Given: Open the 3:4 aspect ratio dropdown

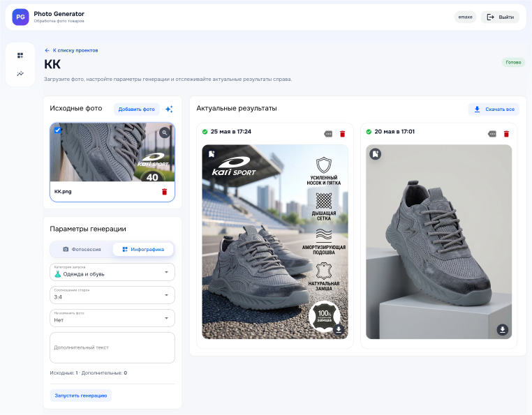Looking at the screenshot, I should click(x=112, y=295).
